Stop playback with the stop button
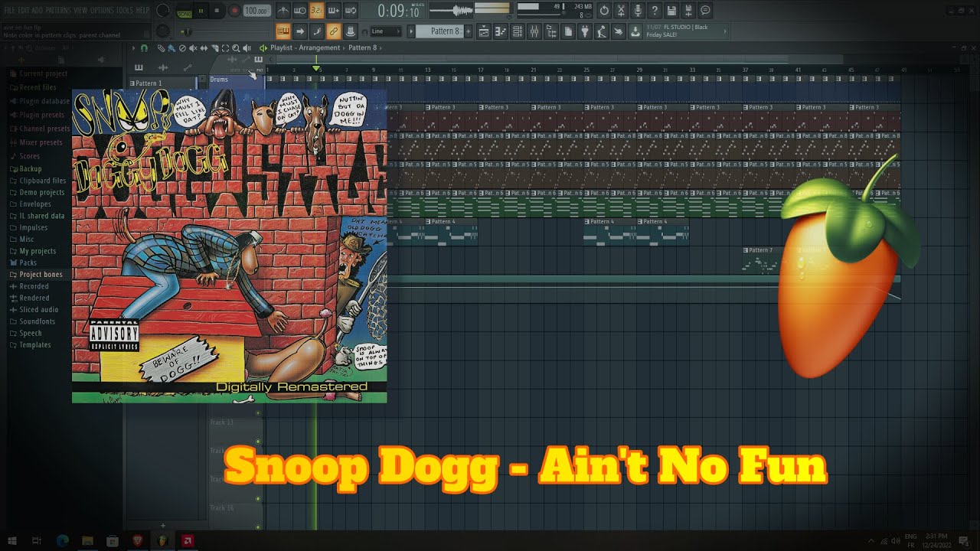Viewport: 980px width, 551px height. [217, 11]
